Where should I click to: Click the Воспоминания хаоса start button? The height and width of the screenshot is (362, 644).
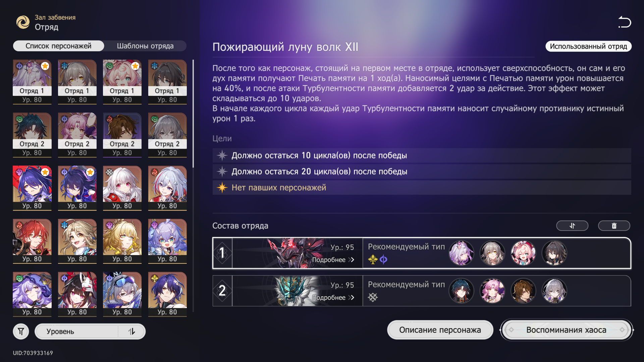point(566,330)
